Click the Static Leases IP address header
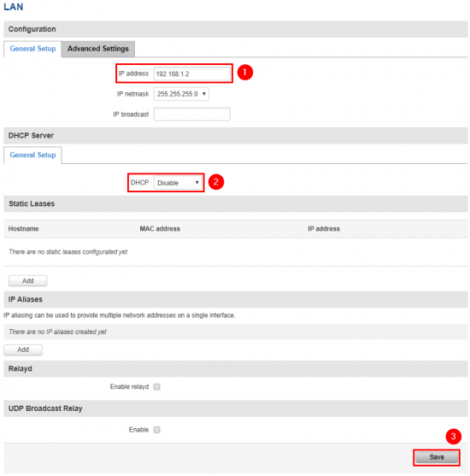470x476 pixels. 324,229
